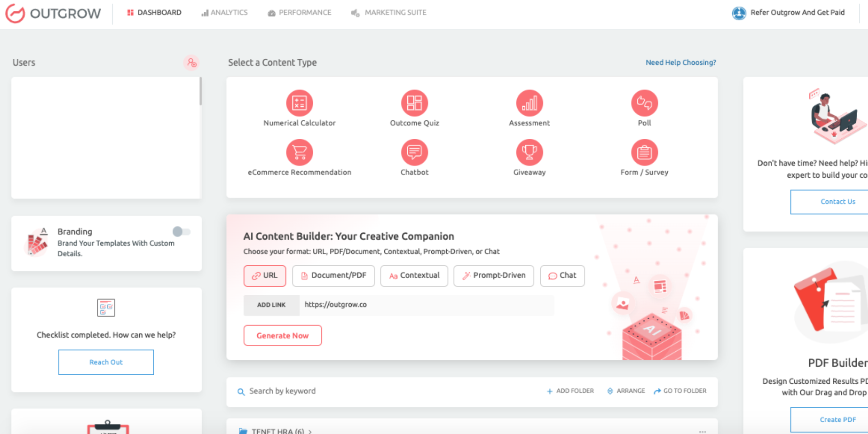Click the Reach Out button
This screenshot has height=434, width=868.
coord(106,362)
